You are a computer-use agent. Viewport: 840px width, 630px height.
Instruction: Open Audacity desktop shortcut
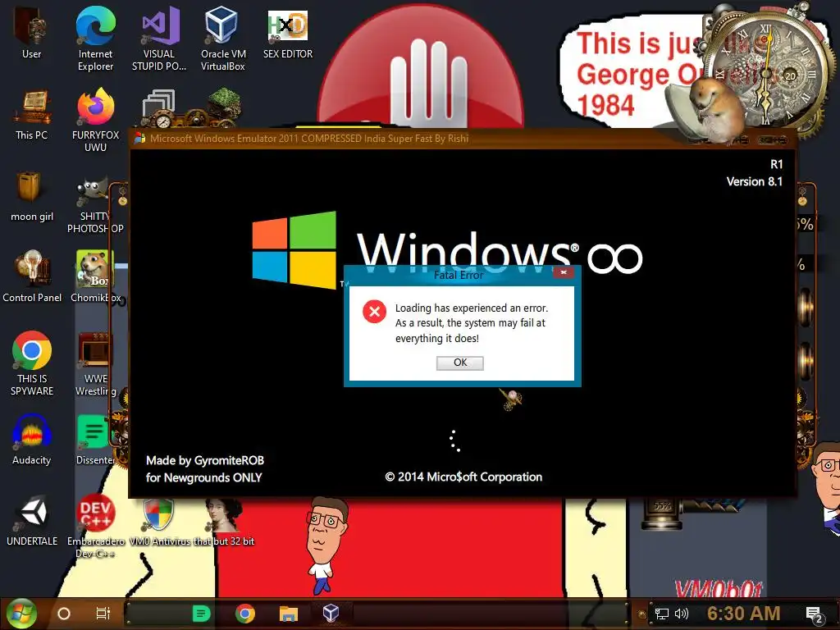[32, 440]
